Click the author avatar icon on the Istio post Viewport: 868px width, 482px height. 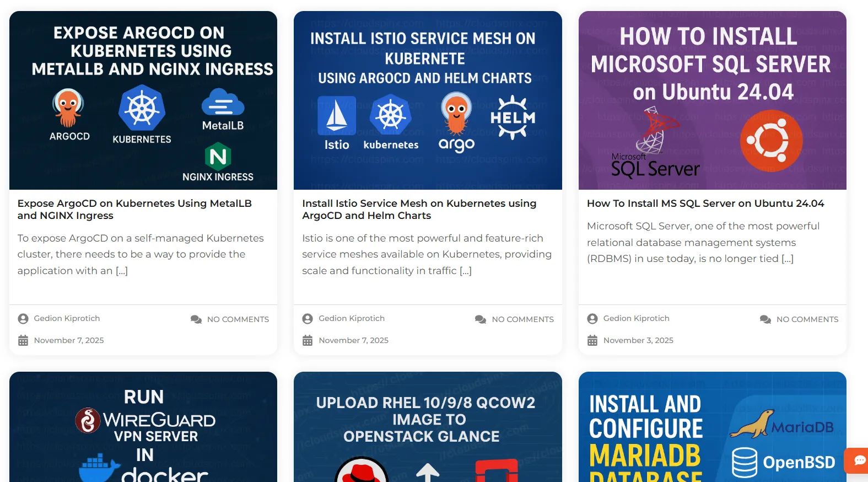308,319
